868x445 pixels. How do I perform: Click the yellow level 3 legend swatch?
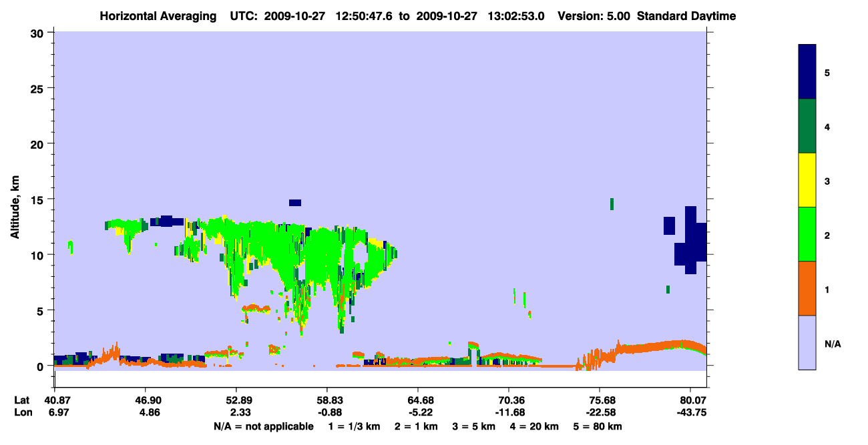pyautogui.click(x=807, y=180)
